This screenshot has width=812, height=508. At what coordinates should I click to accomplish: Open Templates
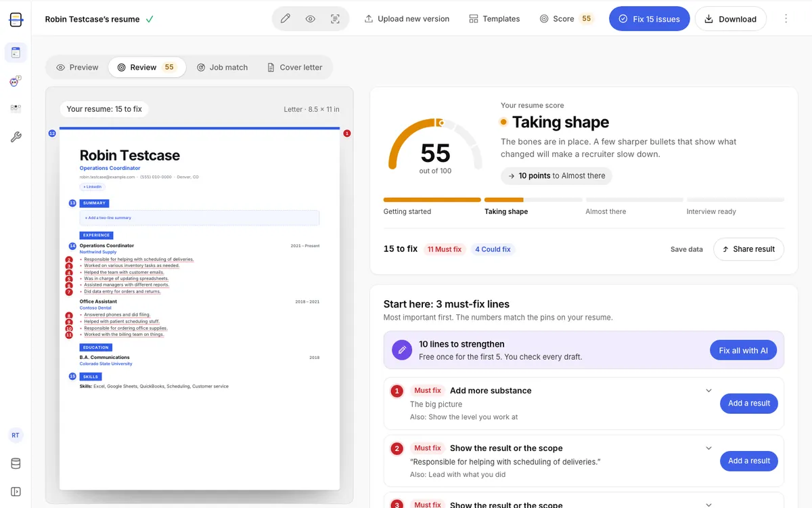[495, 19]
